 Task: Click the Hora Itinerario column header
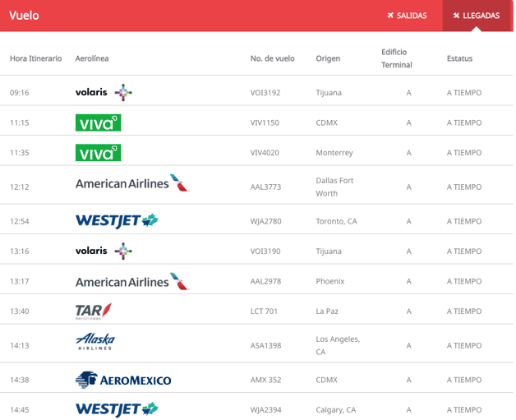coord(35,58)
